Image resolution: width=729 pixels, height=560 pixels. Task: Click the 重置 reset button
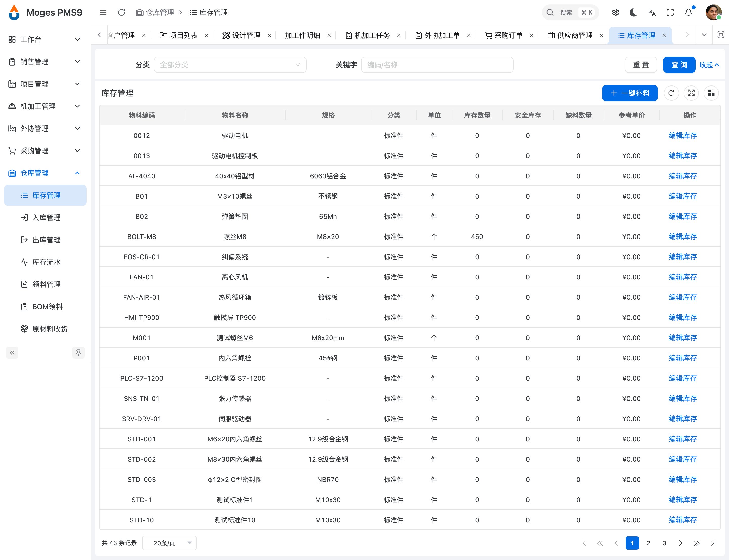[641, 65]
